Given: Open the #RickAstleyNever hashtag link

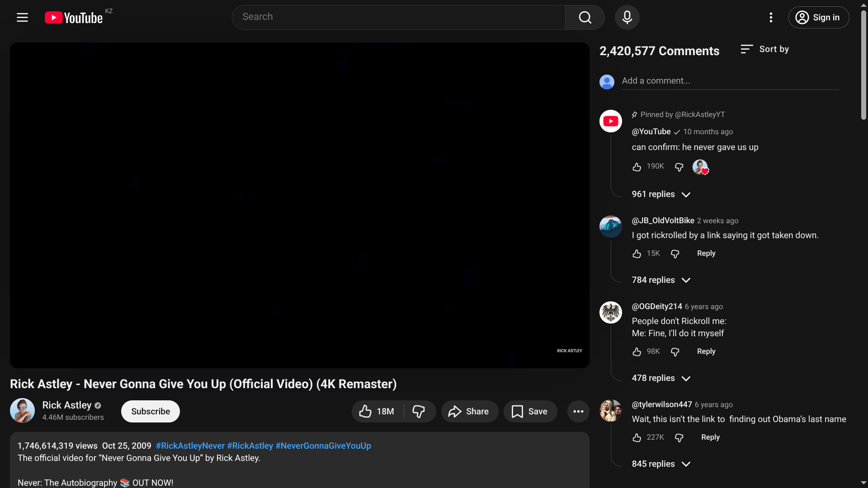Looking at the screenshot, I should 190,446.
